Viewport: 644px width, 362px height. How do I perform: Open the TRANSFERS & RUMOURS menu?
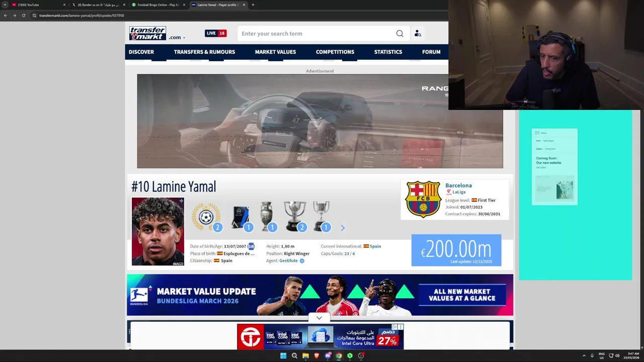tap(204, 52)
